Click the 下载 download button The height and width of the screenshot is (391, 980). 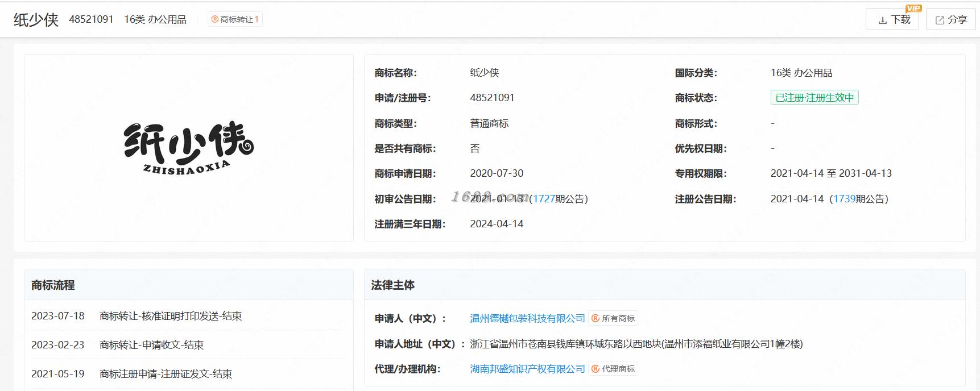click(892, 19)
